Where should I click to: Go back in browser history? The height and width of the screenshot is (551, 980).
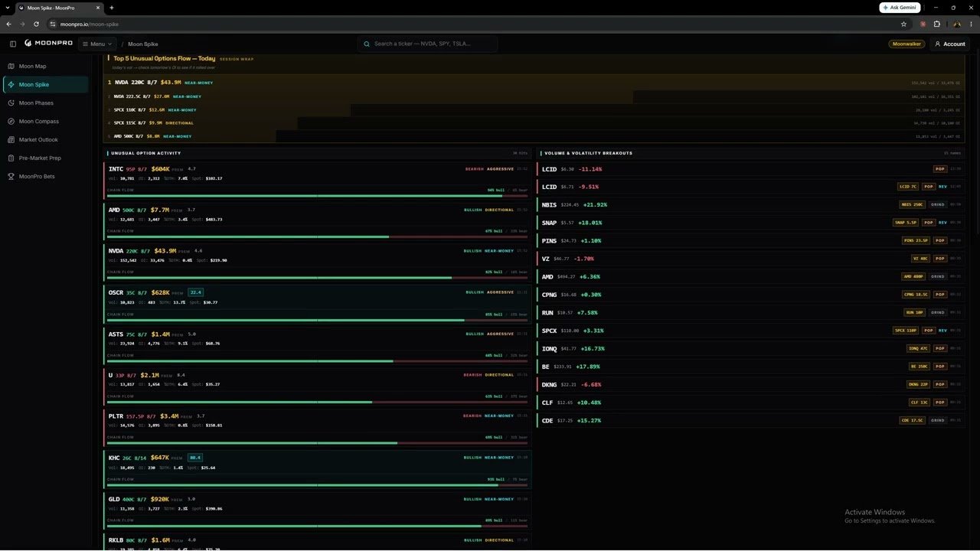click(x=8, y=24)
